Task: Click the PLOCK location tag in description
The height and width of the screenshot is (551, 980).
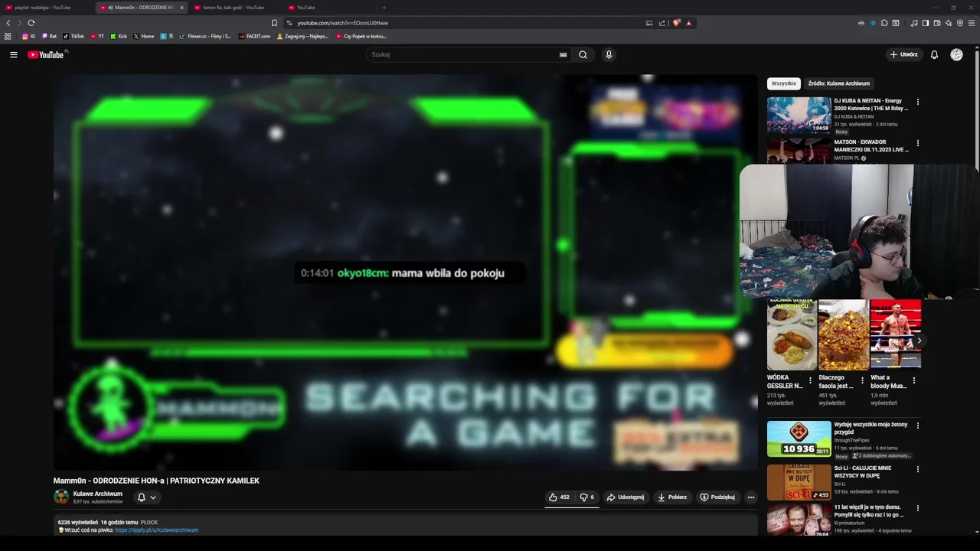Action: [149, 523]
